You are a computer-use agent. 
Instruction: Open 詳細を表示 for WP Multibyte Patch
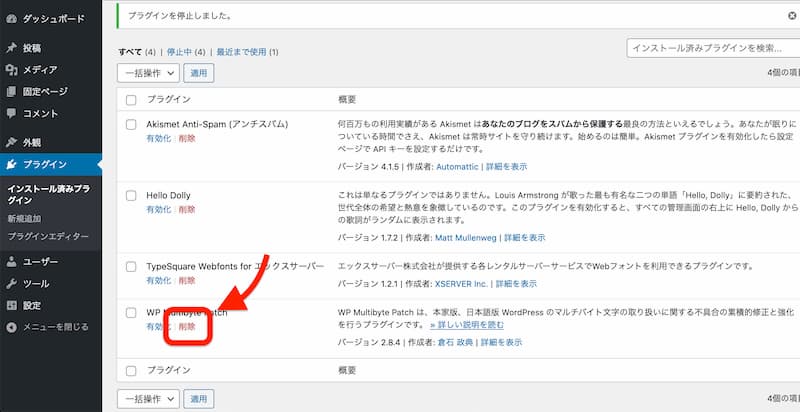[501, 343]
